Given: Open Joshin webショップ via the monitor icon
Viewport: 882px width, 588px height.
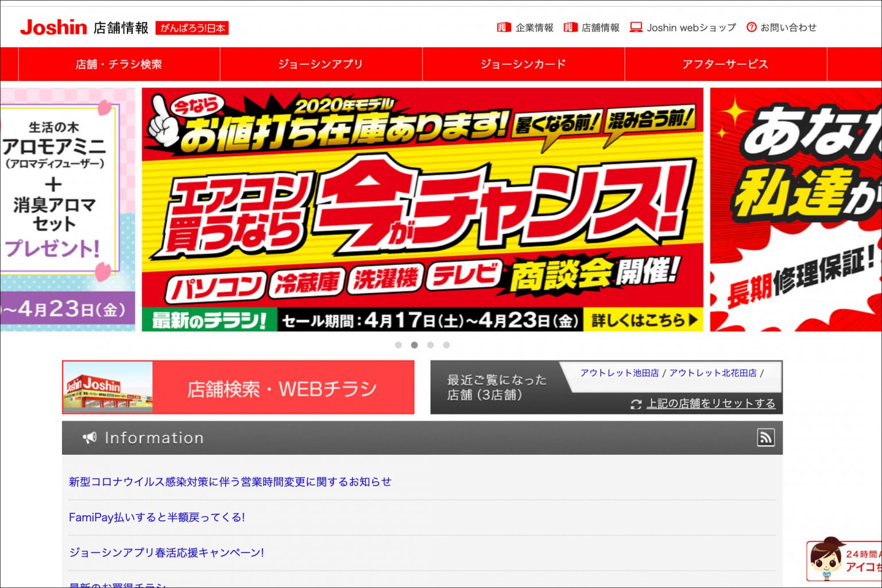Looking at the screenshot, I should tap(636, 26).
